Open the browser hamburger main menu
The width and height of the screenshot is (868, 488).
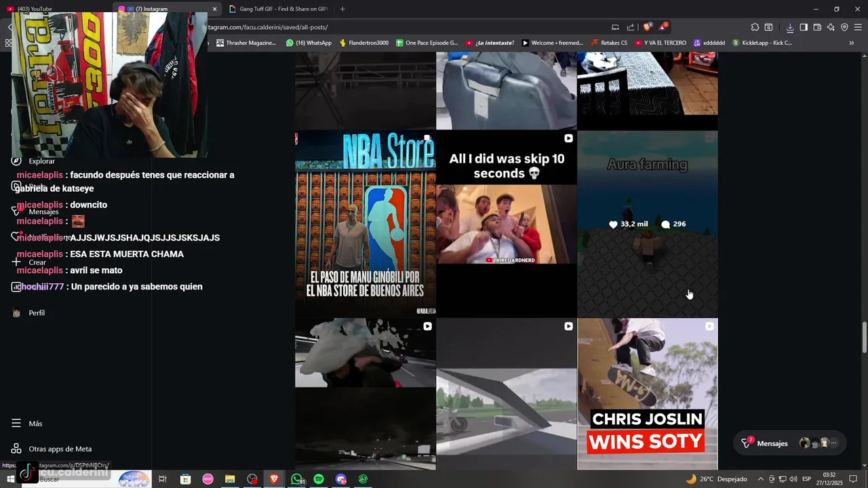pos(858,27)
